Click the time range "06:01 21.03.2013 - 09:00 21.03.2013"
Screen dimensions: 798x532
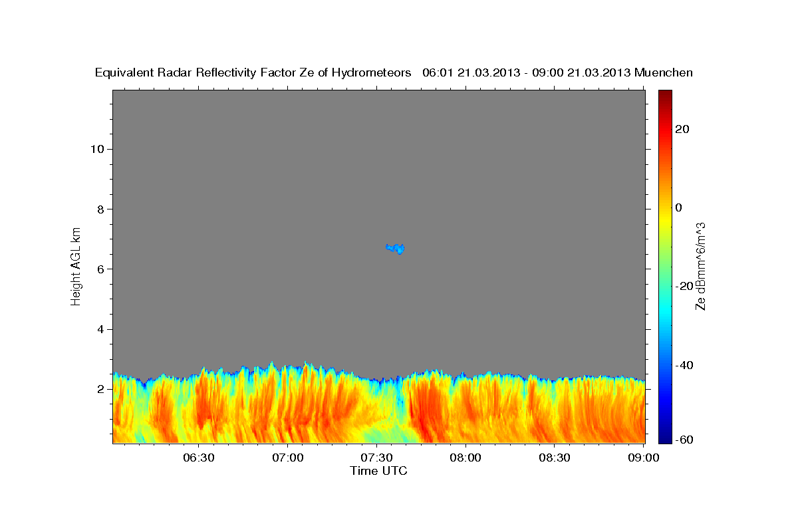[x=527, y=73]
